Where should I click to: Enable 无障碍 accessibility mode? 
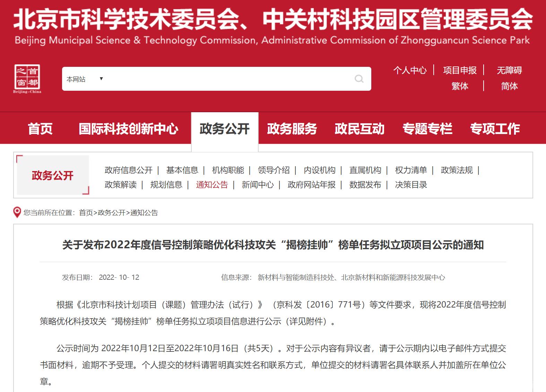(x=509, y=70)
